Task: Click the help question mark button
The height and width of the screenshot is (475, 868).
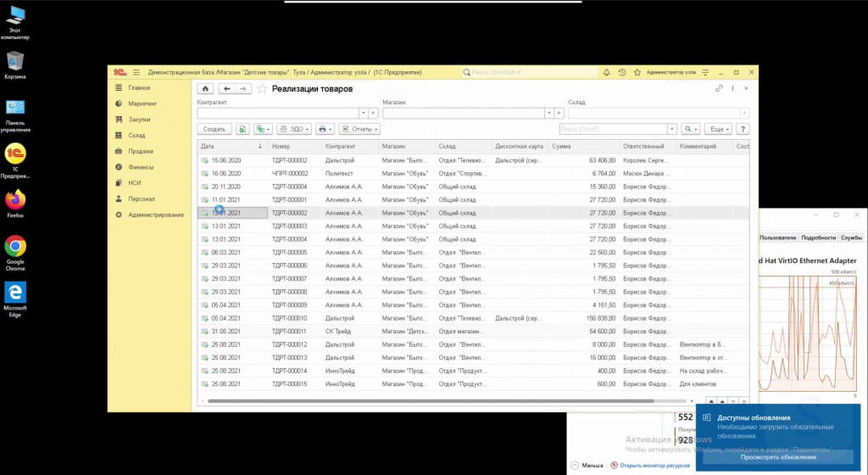Action: tap(743, 129)
